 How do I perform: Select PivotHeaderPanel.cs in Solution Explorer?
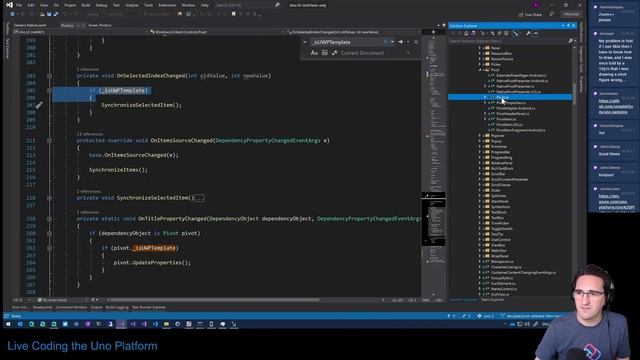point(513,114)
